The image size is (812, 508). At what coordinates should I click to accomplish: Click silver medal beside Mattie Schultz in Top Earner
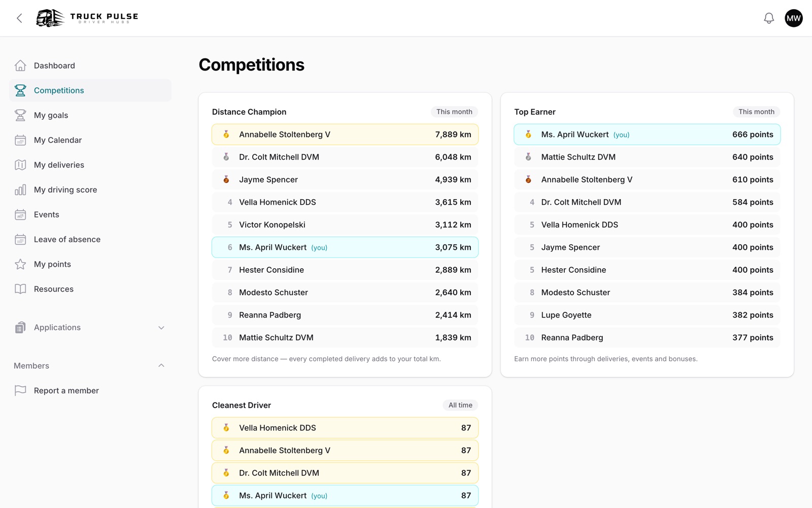(528, 157)
